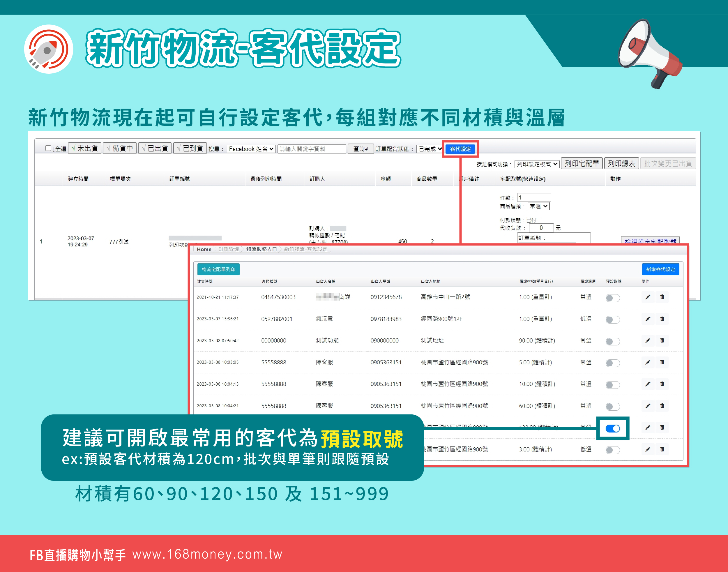Image resolution: width=728 pixels, height=572 pixels.
Task: Toggle 預設取號 on the 60.00 (體積計) row
Action: coord(613,407)
